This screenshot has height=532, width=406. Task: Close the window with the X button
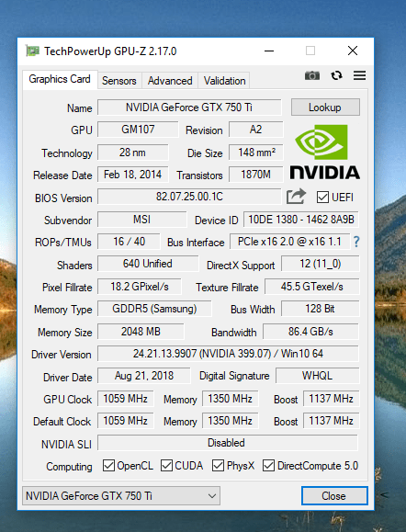[353, 51]
